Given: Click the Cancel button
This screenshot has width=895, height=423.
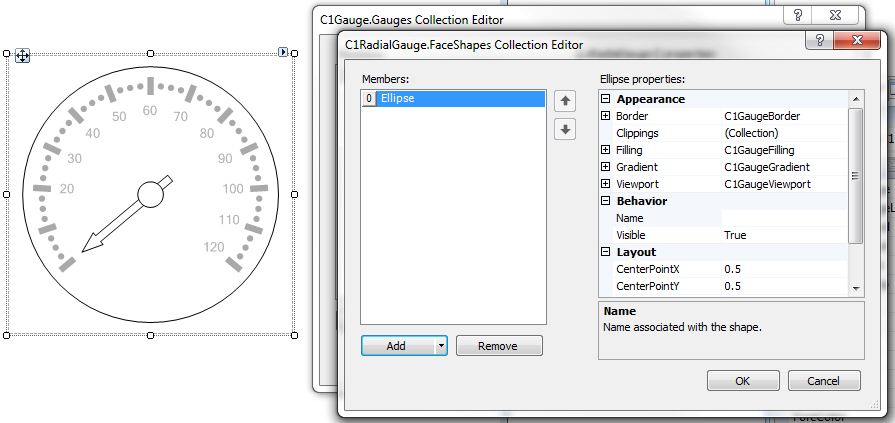Looking at the screenshot, I should (824, 381).
